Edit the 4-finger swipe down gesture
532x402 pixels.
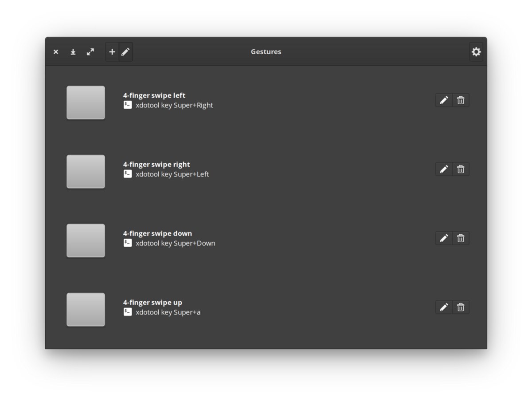tap(444, 238)
